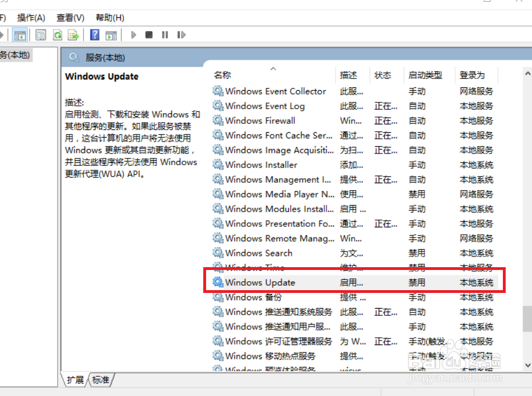Switch to the 标准 tab
This screenshot has width=532, height=396.
101,380
